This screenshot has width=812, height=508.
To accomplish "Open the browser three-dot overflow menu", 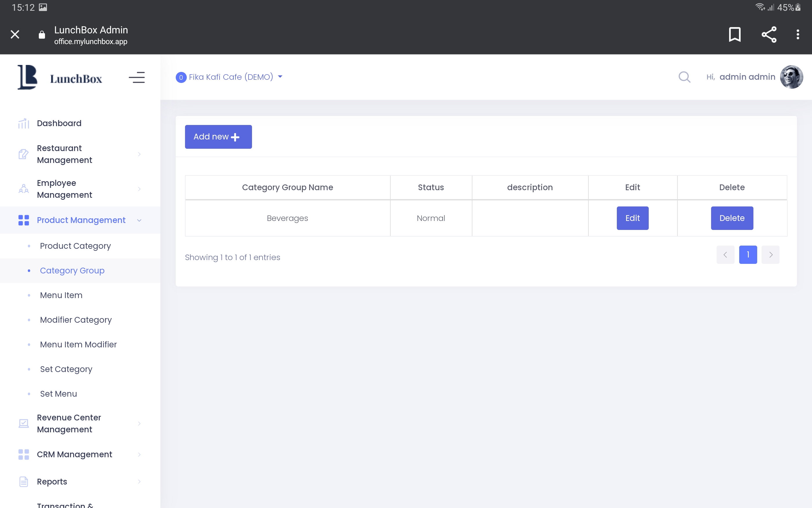I will tap(797, 34).
